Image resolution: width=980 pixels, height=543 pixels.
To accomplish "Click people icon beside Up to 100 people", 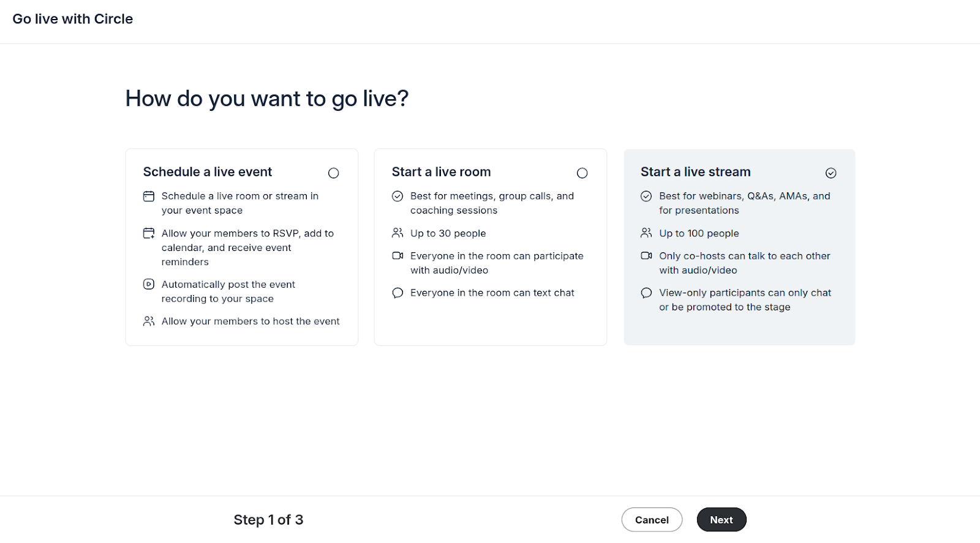I will click(x=646, y=233).
